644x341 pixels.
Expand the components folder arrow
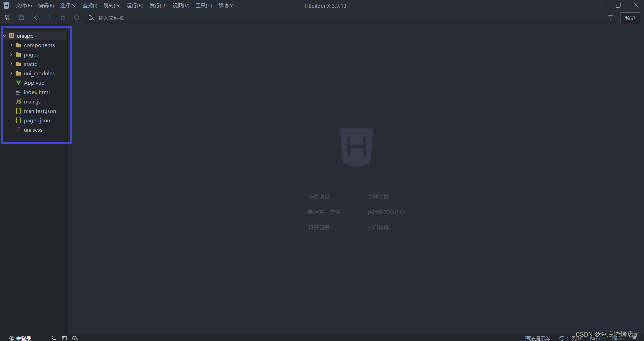pyautogui.click(x=11, y=45)
